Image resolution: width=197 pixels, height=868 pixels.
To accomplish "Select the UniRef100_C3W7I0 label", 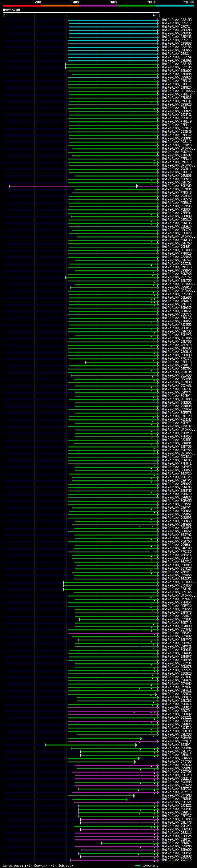I will [x=177, y=315].
